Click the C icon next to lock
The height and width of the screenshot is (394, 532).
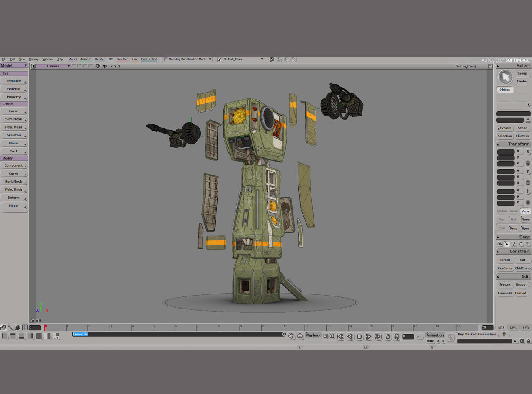pos(522,341)
